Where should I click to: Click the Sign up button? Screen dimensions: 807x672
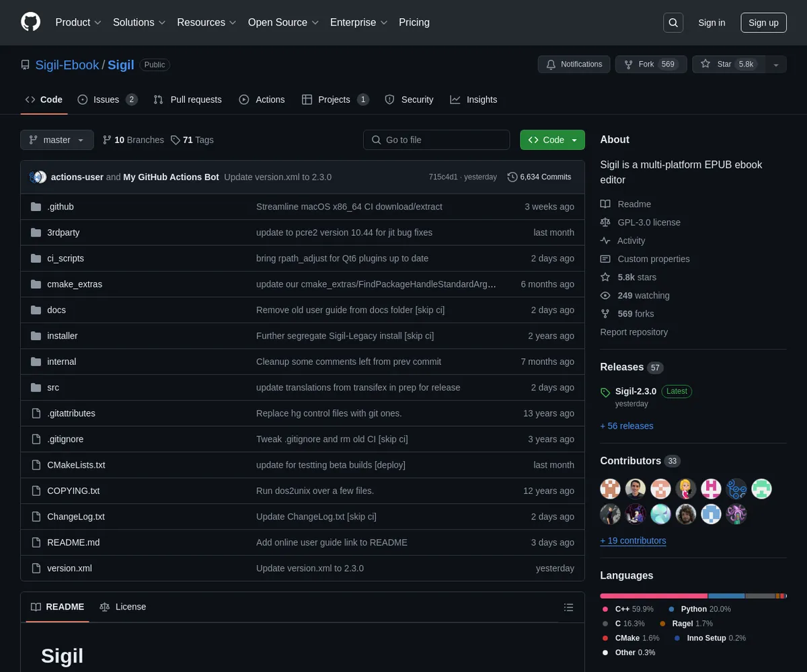point(763,23)
